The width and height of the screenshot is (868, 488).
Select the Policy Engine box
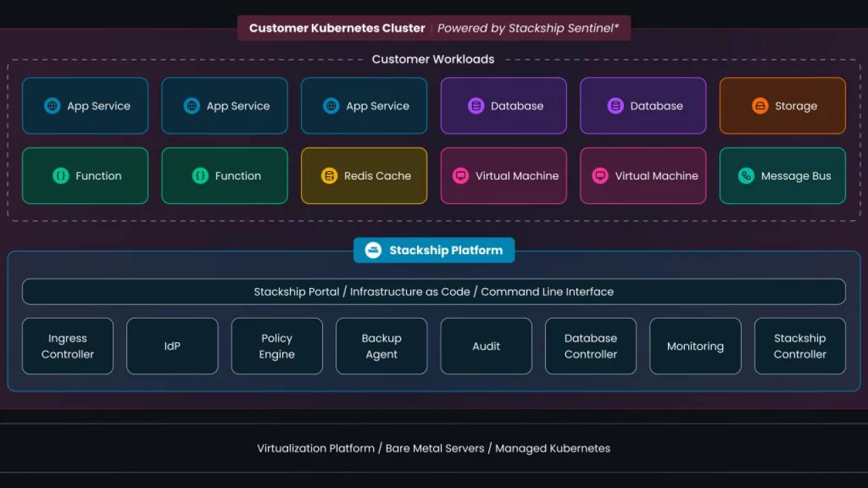[277, 346]
